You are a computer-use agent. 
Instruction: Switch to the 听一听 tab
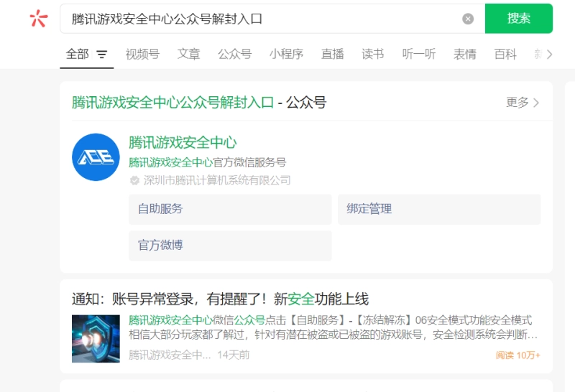419,55
